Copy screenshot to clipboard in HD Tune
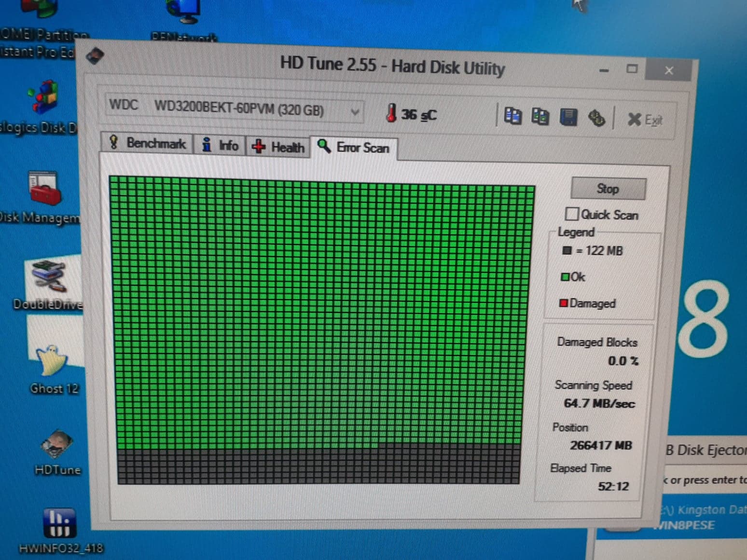This screenshot has width=747, height=560. pyautogui.click(x=540, y=116)
